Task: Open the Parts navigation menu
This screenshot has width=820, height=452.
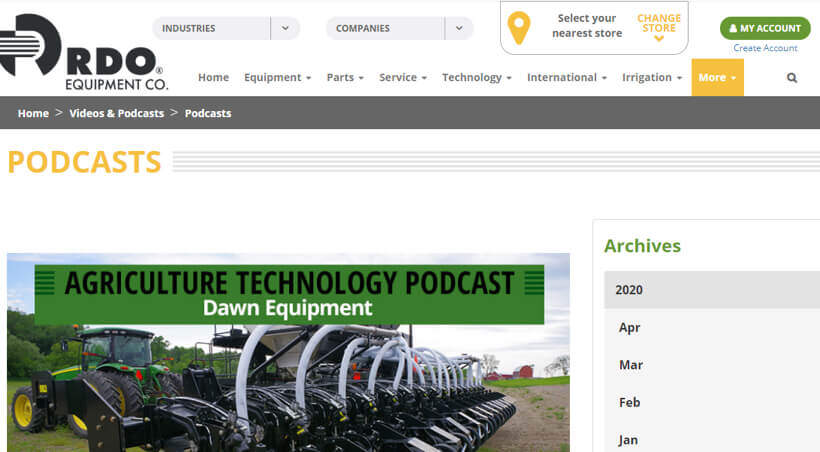Action: coord(345,78)
